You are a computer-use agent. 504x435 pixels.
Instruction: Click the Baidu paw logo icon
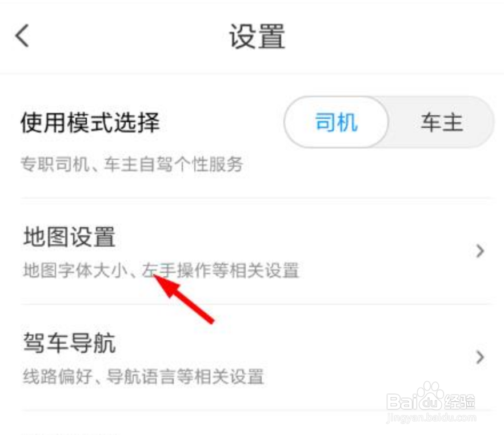[431, 396]
